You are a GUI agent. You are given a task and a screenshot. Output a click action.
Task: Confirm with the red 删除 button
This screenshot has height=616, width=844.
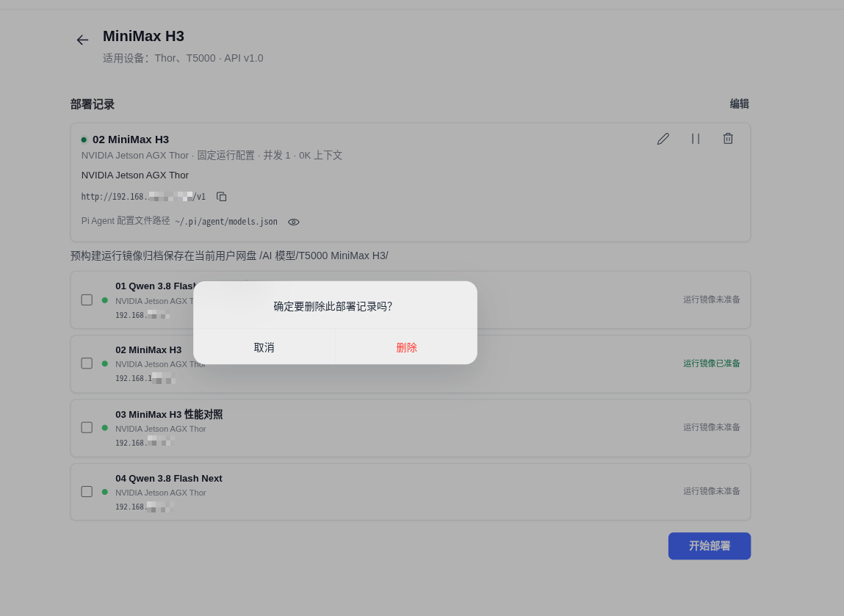(406, 347)
